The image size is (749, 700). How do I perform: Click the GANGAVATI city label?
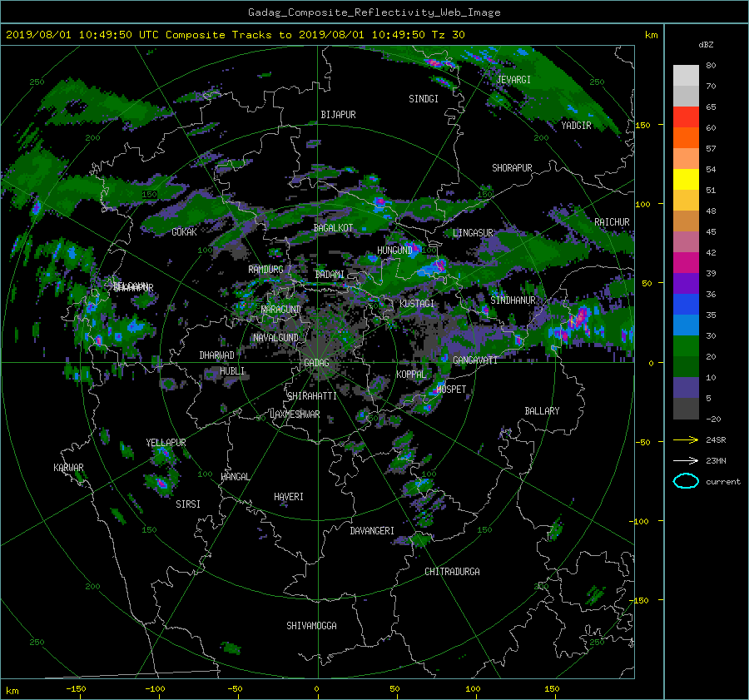click(475, 360)
